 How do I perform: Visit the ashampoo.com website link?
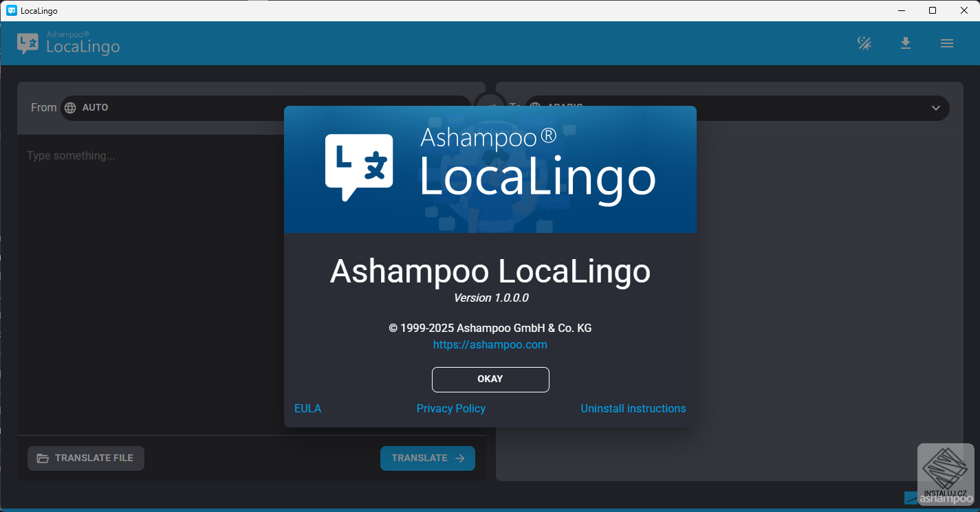(490, 344)
